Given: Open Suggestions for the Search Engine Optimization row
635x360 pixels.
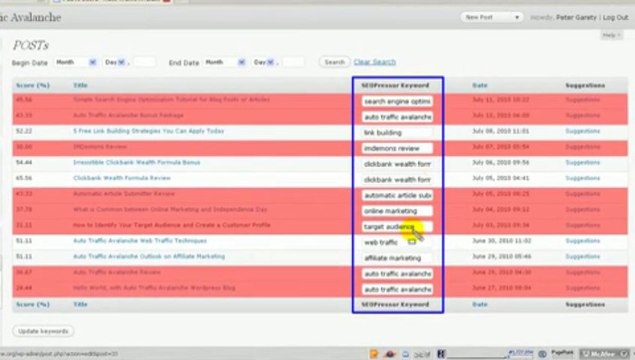Looking at the screenshot, I should (582, 99).
